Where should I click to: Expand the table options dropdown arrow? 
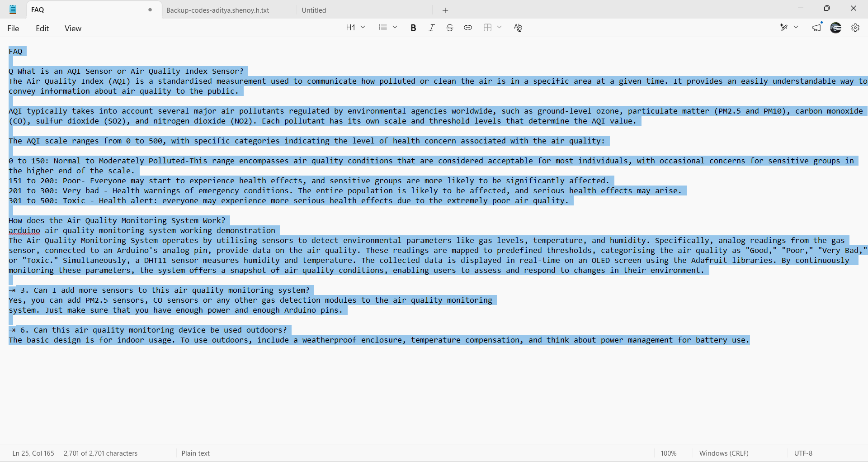[x=500, y=28]
